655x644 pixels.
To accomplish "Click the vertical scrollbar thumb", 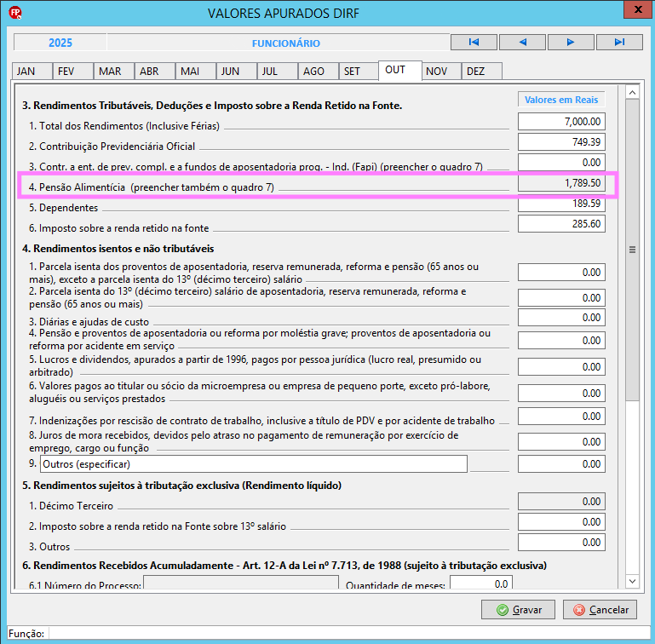I will (x=632, y=250).
